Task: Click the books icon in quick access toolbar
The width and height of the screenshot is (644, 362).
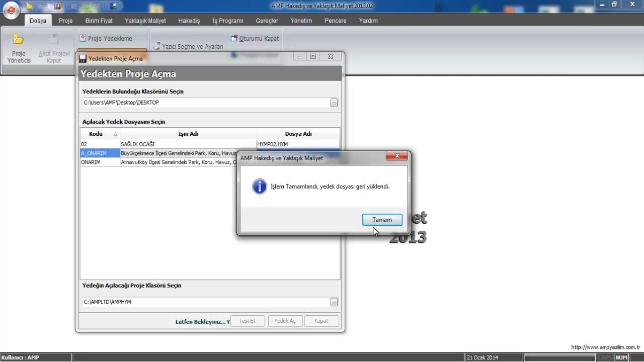Action: click(x=58, y=6)
